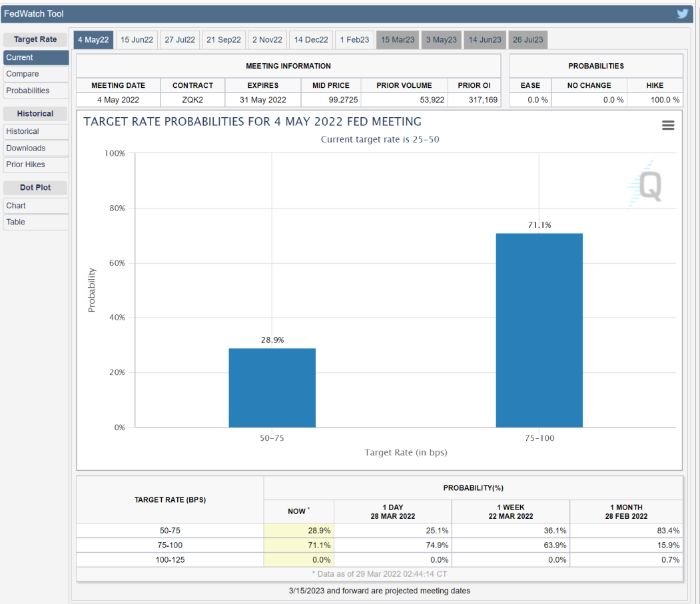Screen dimensions: 700x604
Task: Open the projected 3 May23 tab
Action: click(x=441, y=40)
